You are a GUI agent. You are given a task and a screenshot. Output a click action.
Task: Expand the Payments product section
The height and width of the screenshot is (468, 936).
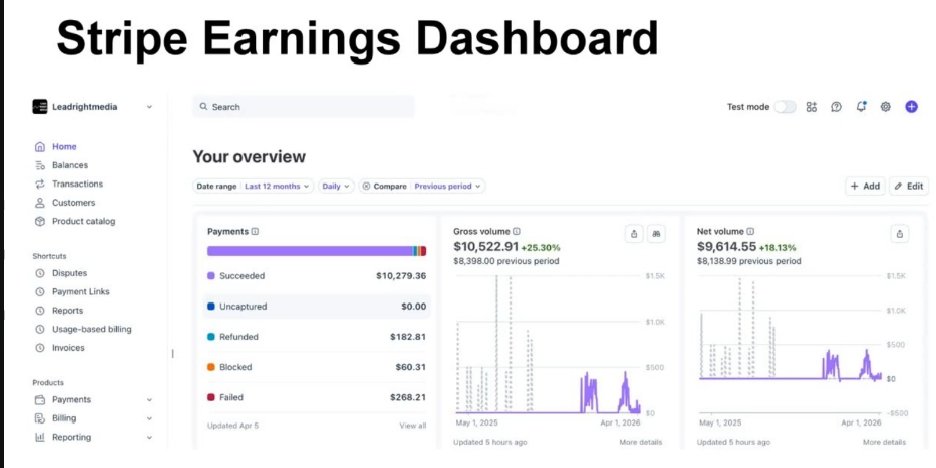tap(149, 399)
